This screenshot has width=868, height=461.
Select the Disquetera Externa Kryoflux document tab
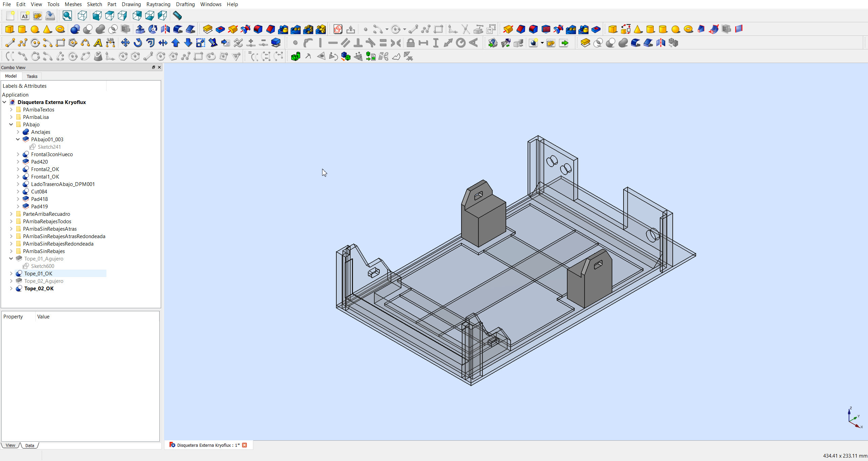click(x=208, y=445)
